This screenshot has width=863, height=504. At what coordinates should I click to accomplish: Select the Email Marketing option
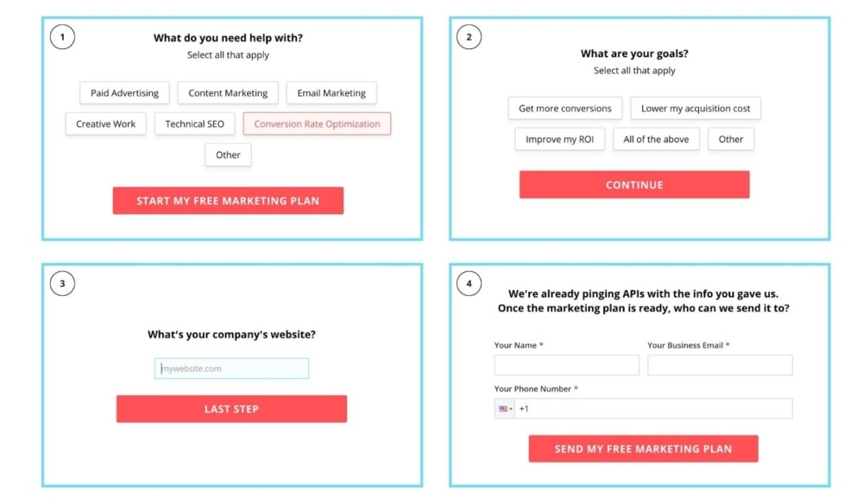pyautogui.click(x=331, y=92)
